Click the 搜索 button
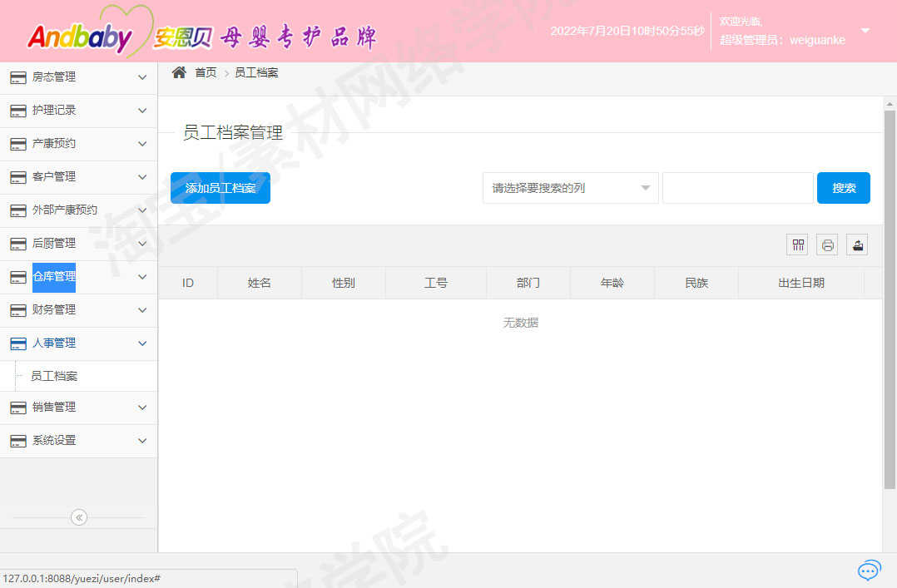Image resolution: width=897 pixels, height=588 pixels. (x=843, y=188)
